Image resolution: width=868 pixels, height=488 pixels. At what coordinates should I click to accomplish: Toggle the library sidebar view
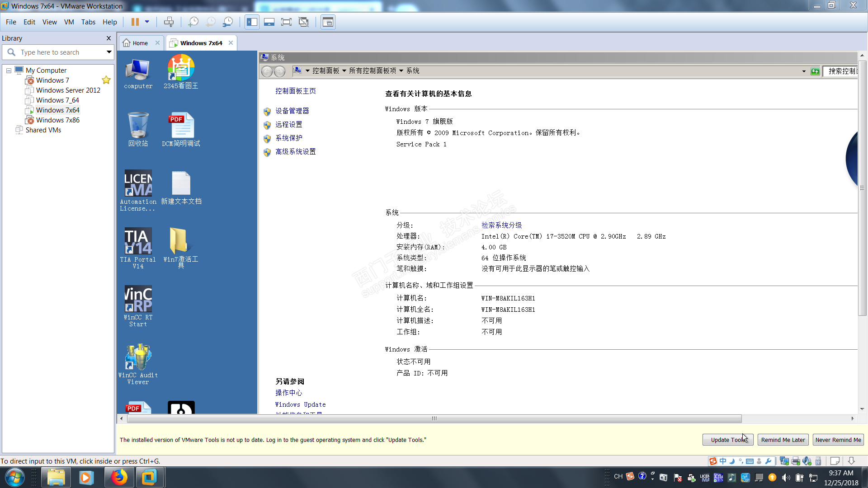(x=252, y=22)
